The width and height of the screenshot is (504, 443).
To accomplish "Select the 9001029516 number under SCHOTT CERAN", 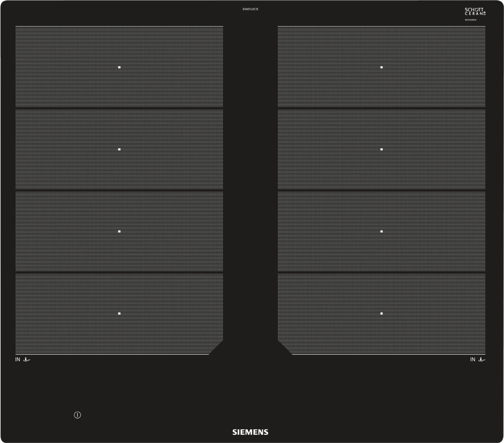I will (x=471, y=20).
